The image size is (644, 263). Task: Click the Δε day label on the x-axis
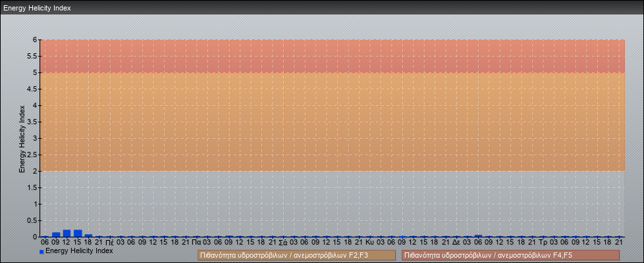coord(456,243)
